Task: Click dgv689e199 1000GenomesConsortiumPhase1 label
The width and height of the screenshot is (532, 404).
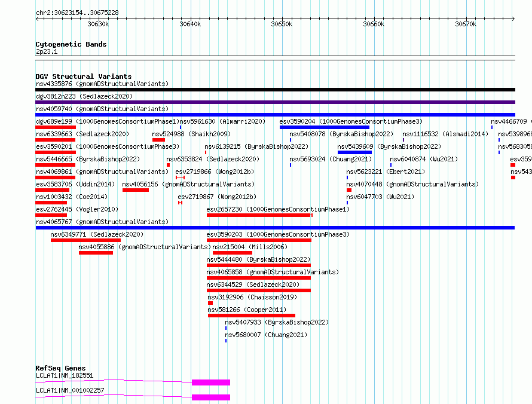Action: 108,121
